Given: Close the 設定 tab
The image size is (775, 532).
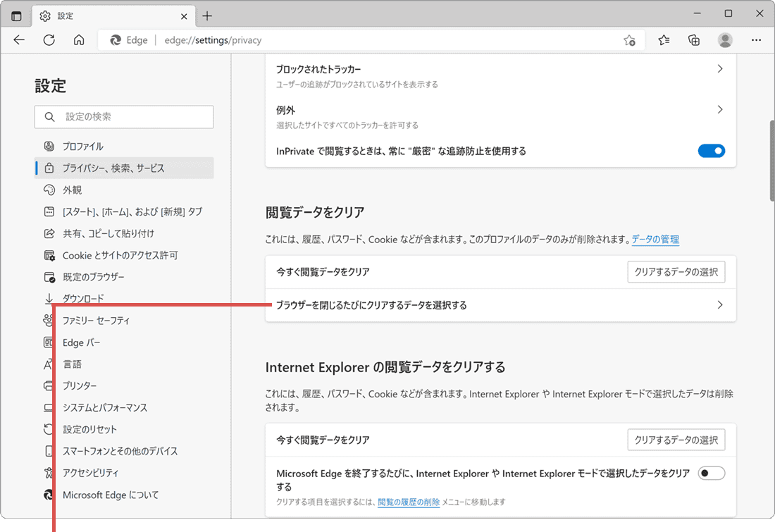Looking at the screenshot, I should (x=184, y=16).
